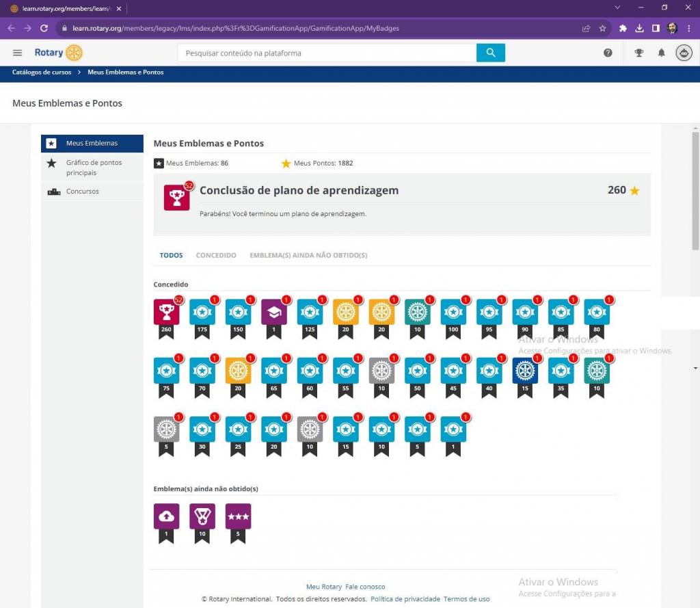Click the blue search magnifier button
This screenshot has width=700, height=608.
point(490,53)
